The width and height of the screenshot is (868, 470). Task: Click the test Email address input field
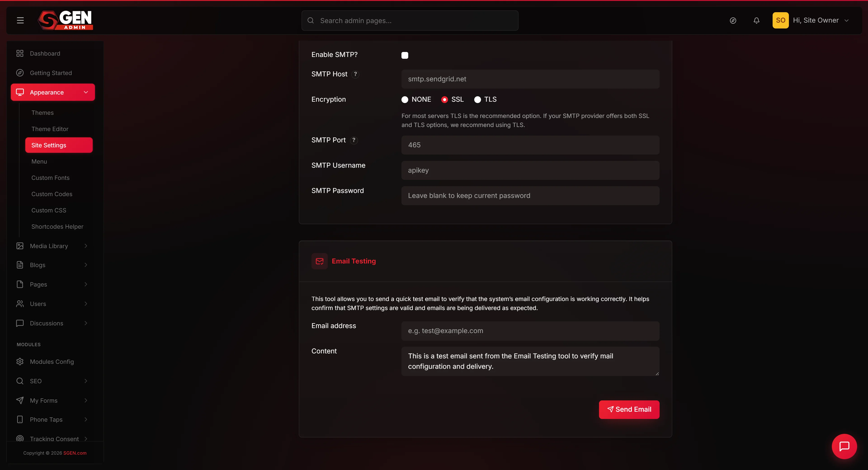coord(530,331)
